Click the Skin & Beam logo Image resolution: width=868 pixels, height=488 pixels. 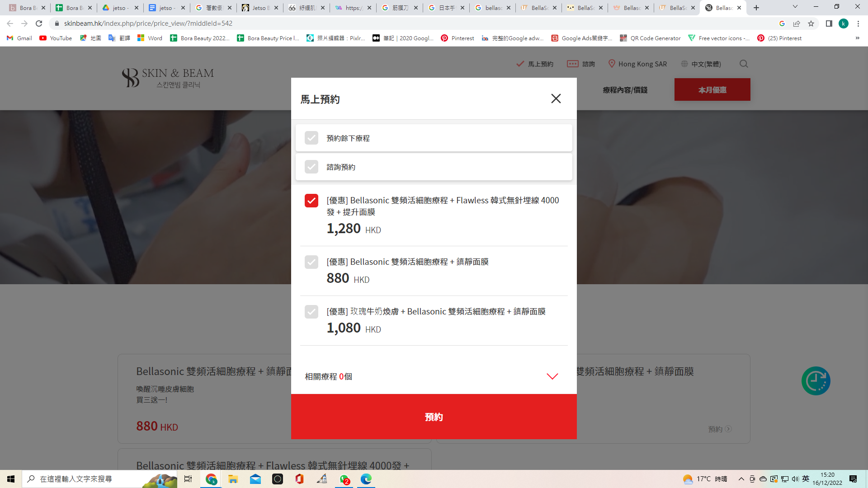coord(168,78)
